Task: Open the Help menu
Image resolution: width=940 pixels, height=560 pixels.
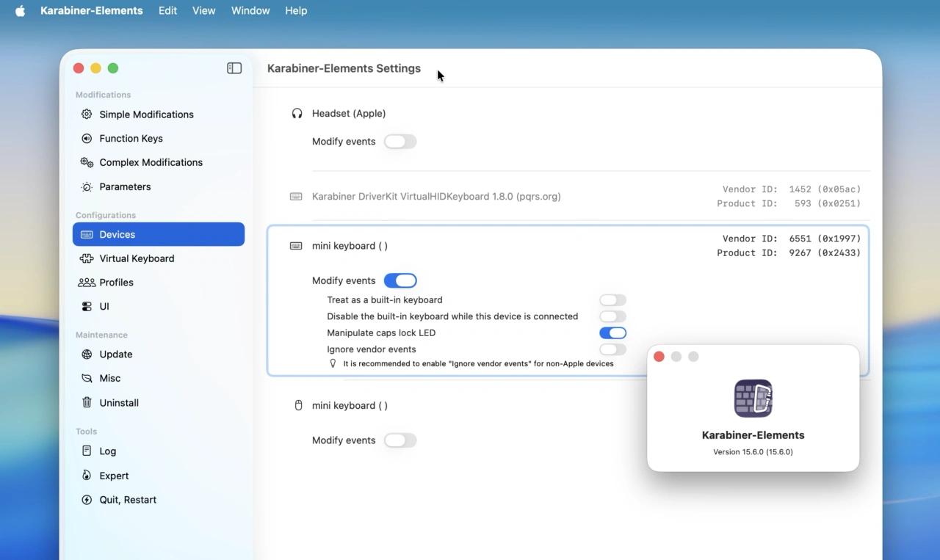Action: 296,10
